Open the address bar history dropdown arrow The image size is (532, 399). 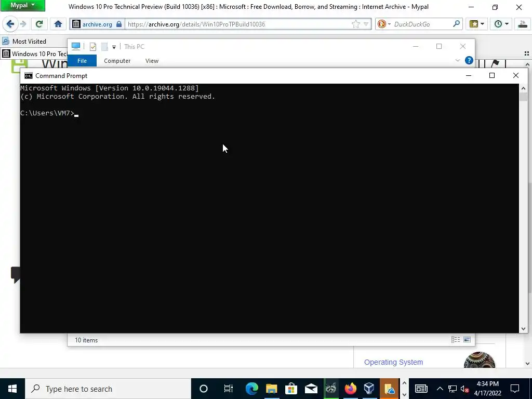coord(366,24)
